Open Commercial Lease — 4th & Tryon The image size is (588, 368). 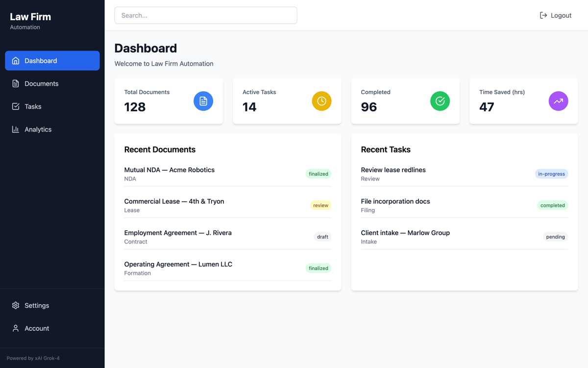click(174, 201)
